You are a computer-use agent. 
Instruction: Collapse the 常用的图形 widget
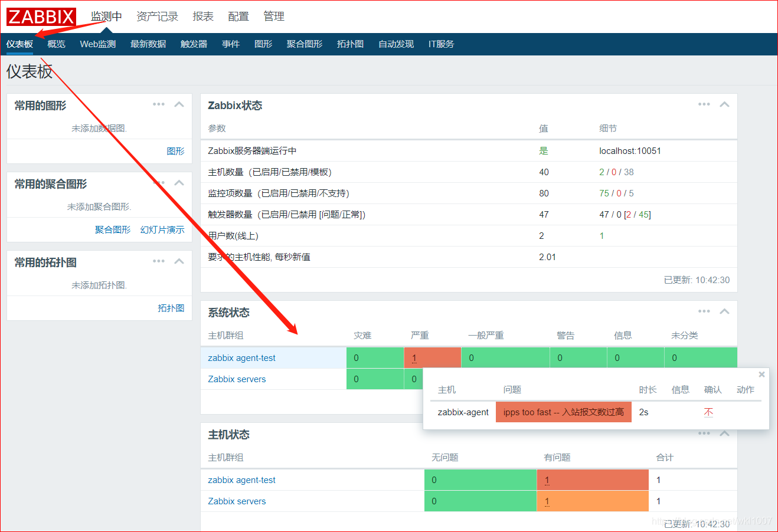tap(179, 104)
